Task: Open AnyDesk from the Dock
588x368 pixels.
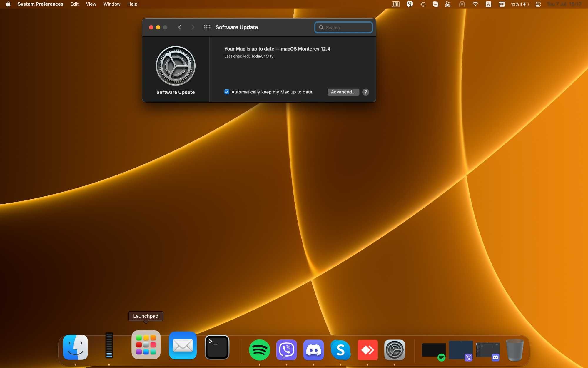Action: (x=367, y=350)
